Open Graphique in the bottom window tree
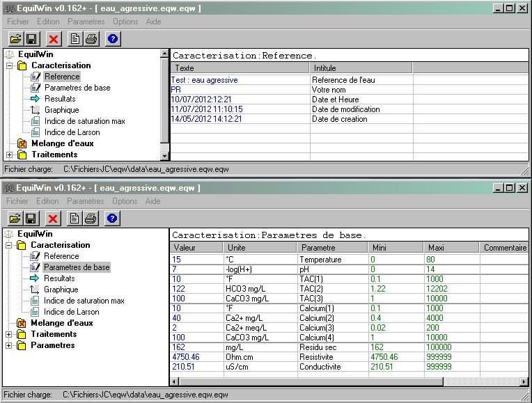 61,290
